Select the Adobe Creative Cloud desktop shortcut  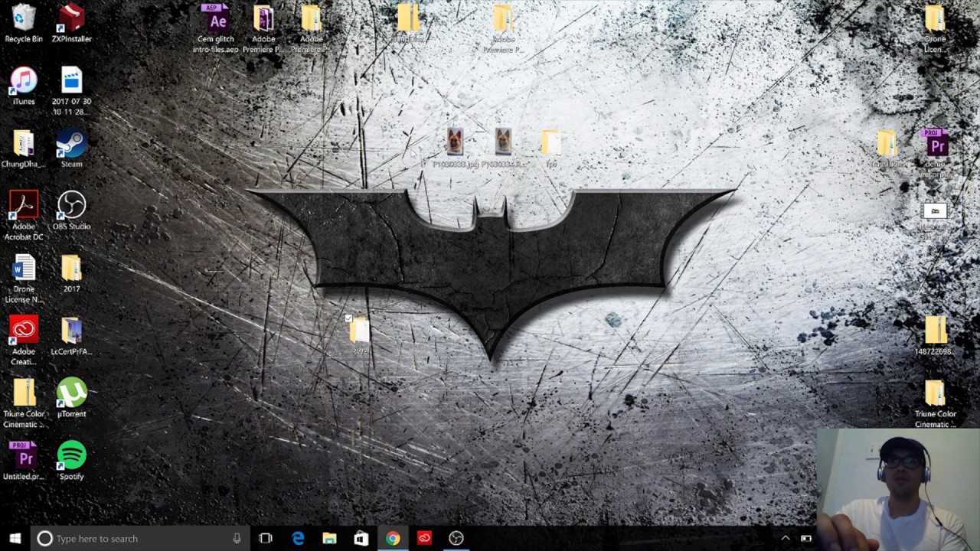tap(24, 341)
